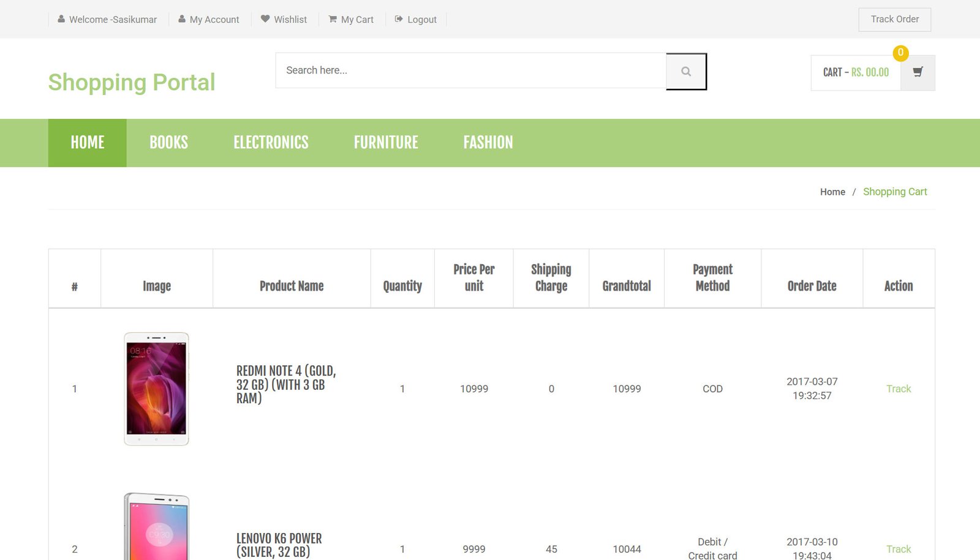Click the Shipping Charge column header
The image size is (980, 560).
point(551,278)
